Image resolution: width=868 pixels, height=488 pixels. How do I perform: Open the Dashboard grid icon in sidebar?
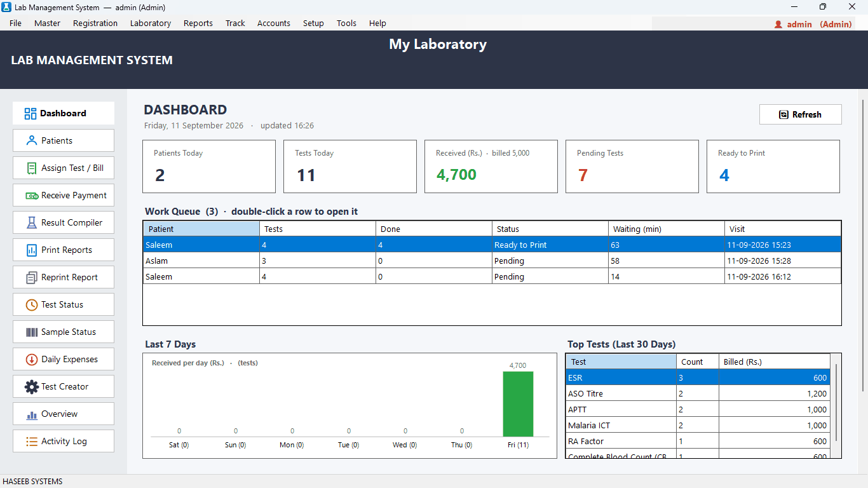point(31,114)
